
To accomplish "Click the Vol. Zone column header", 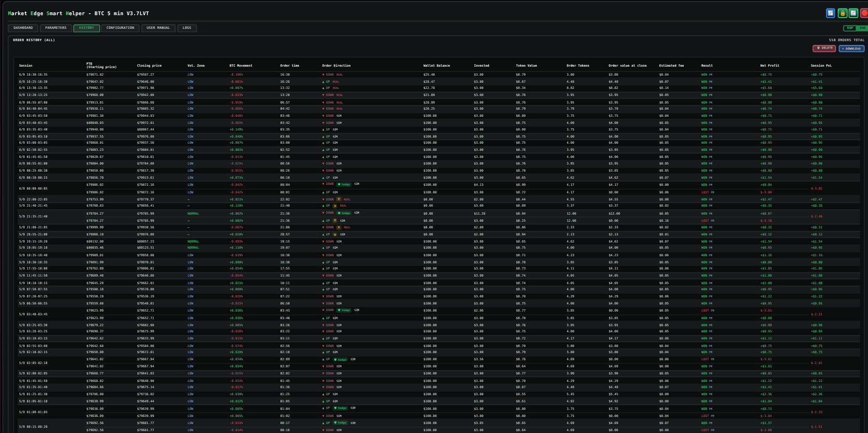I will (x=196, y=66).
